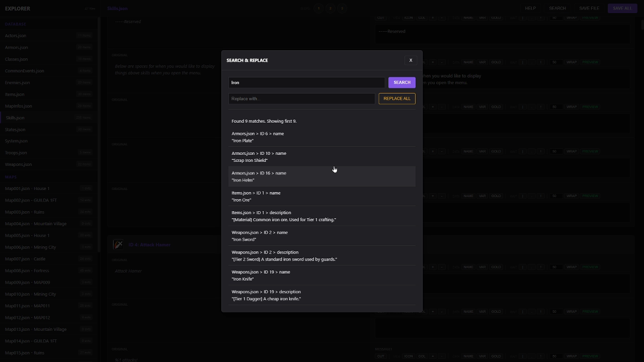Open CommonEvents.json in the Explorer
Screen dimensions: 644x362
(x=48, y=71)
